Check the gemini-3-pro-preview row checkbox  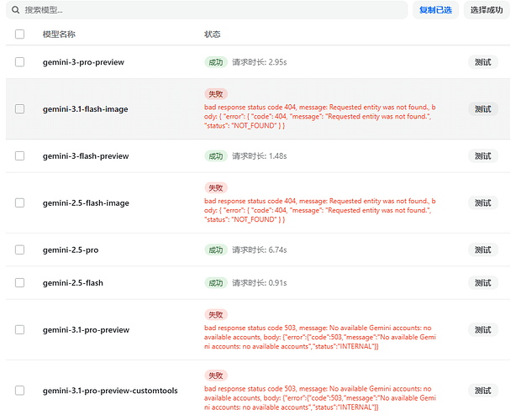(x=19, y=62)
